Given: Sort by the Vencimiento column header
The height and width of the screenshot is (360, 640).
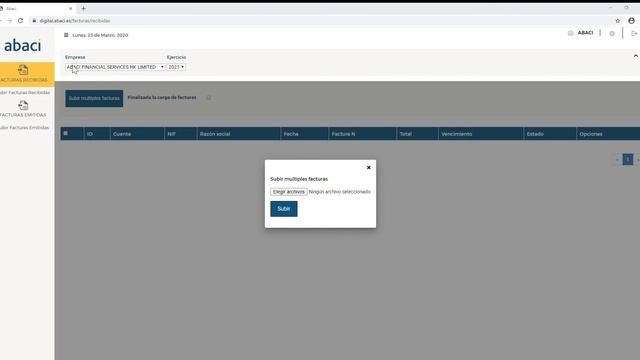Looking at the screenshot, I should click(457, 134).
